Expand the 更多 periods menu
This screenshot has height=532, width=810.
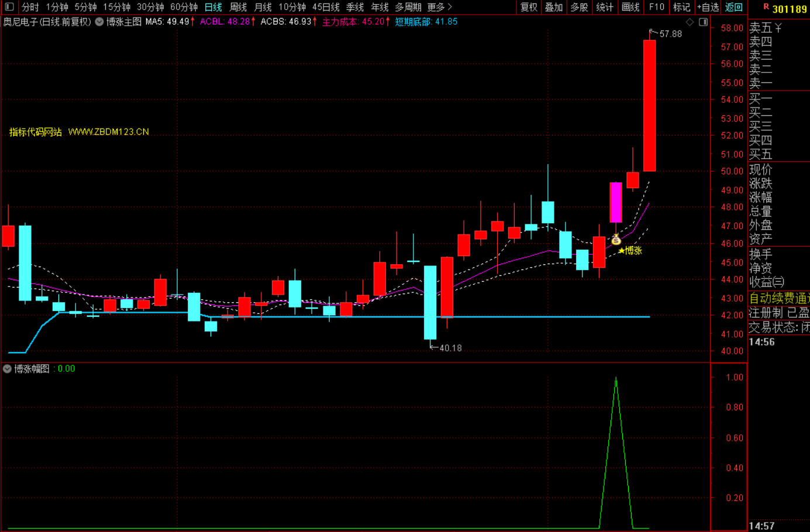click(439, 7)
